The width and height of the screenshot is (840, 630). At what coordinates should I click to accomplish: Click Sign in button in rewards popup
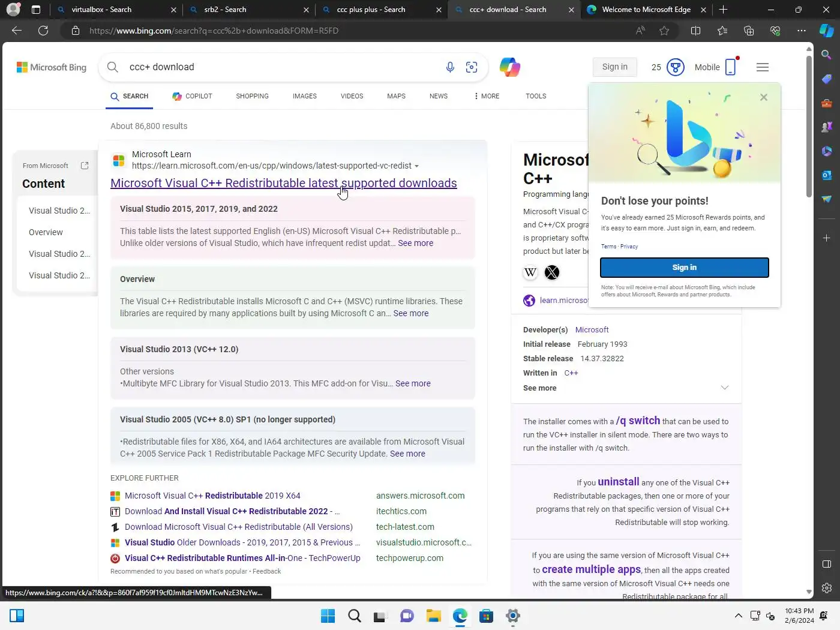point(685,268)
